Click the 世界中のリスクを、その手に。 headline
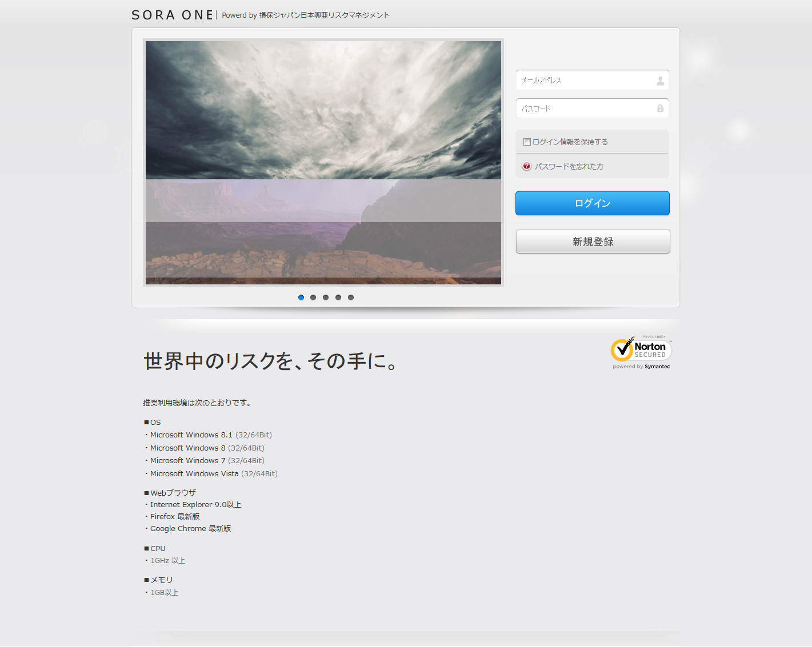The width and height of the screenshot is (812, 647). pos(271,361)
